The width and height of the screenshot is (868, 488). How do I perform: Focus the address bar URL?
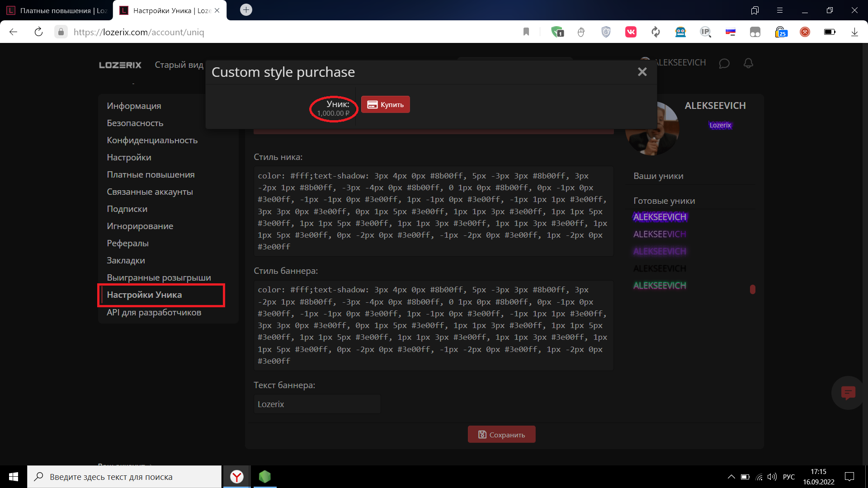coord(139,32)
